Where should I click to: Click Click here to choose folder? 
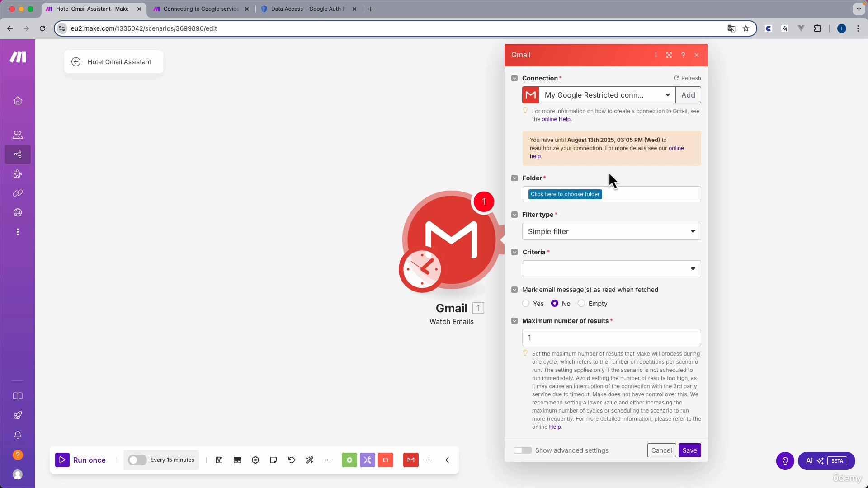point(565,194)
